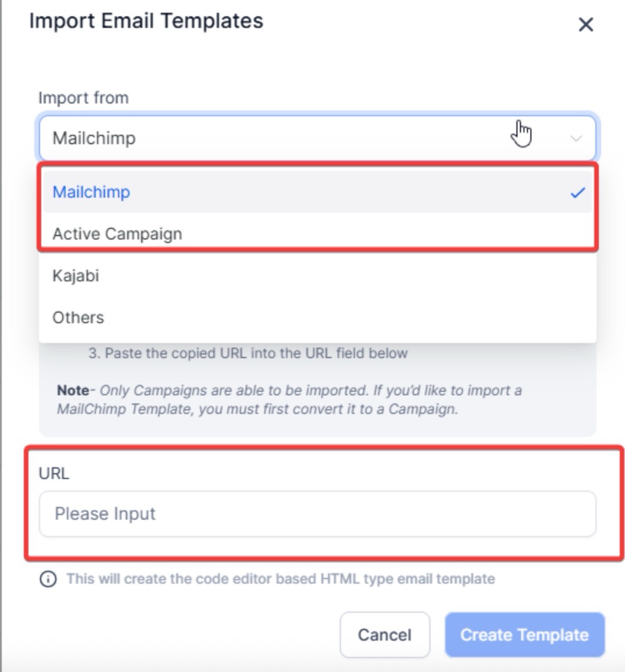Screen dimensions: 625x672
Task: Open the Import from combo box showing Mailchimp
Action: pyautogui.click(x=290, y=138)
